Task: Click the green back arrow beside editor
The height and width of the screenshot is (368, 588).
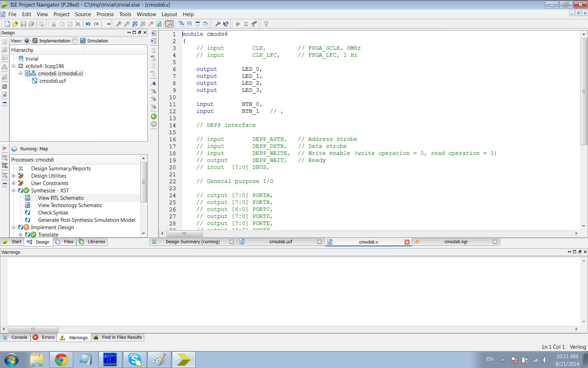Action: (x=154, y=116)
